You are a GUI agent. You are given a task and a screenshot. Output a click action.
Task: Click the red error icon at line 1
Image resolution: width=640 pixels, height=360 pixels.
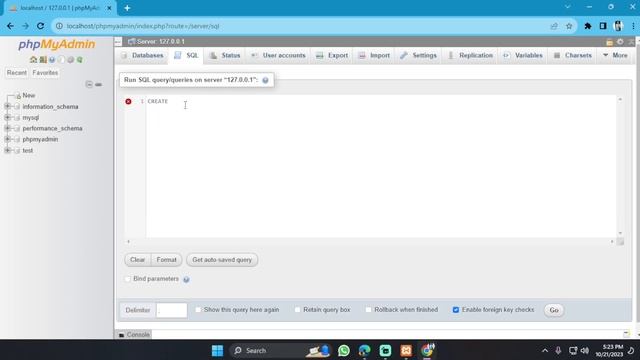(128, 101)
